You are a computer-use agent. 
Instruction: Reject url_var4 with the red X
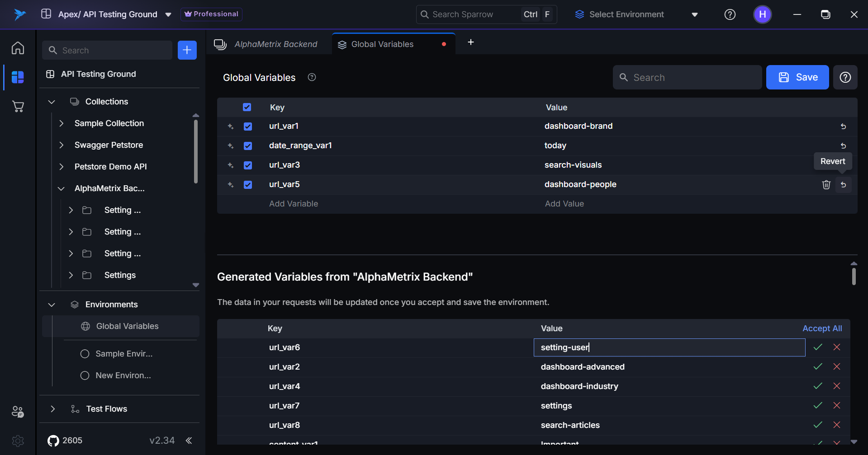pyautogui.click(x=836, y=386)
